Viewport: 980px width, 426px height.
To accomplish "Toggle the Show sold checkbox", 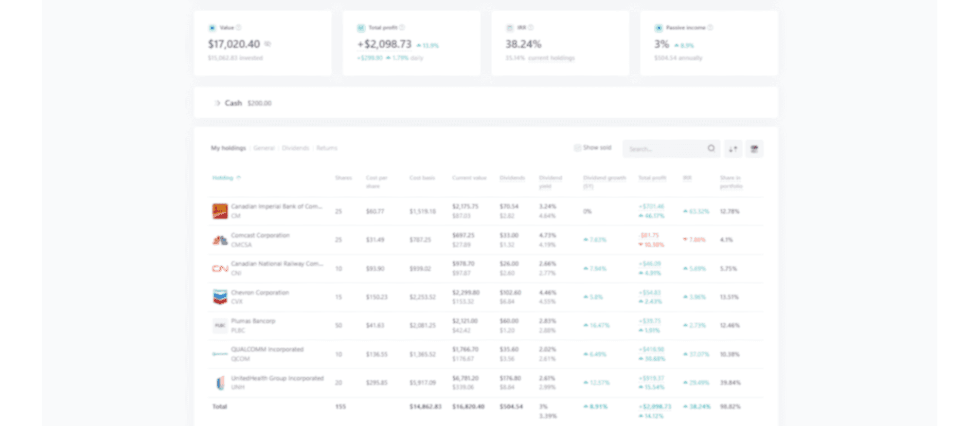I will click(577, 147).
